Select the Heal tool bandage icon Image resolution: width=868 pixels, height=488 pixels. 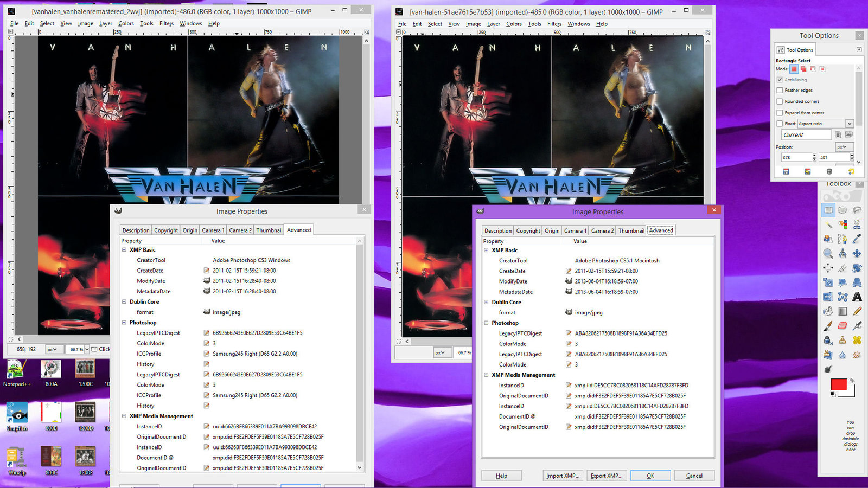pos(857,340)
